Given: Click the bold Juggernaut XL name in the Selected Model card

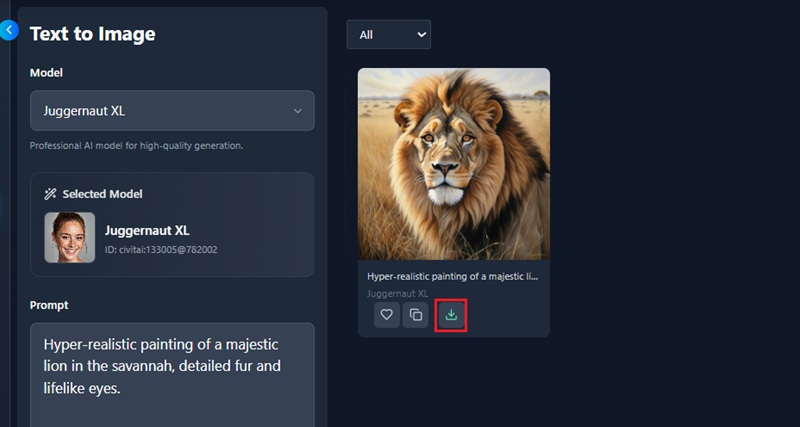Looking at the screenshot, I should click(147, 231).
